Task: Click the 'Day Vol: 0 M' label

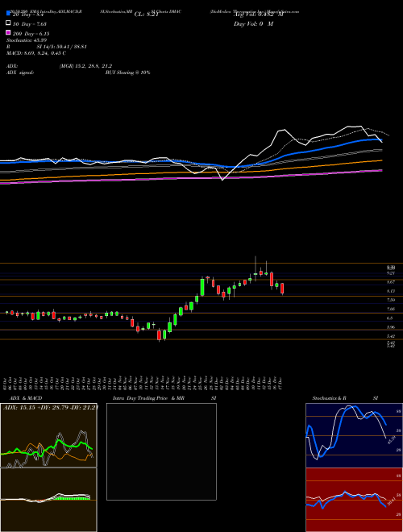Action: (x=253, y=23)
